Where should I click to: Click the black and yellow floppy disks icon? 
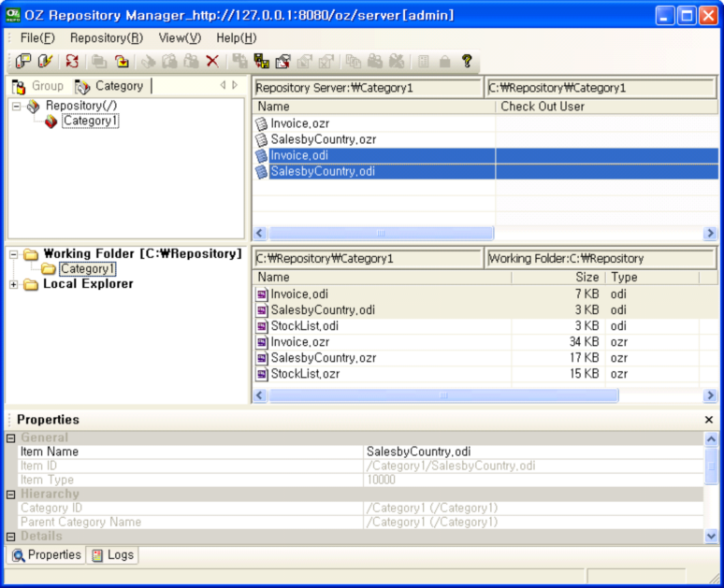coord(261,61)
